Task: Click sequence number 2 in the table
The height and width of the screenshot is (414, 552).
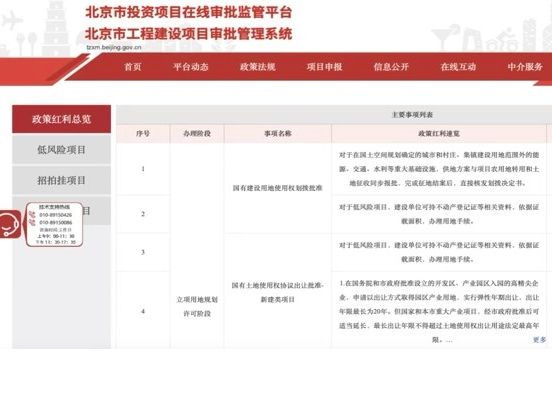Action: [x=143, y=214]
